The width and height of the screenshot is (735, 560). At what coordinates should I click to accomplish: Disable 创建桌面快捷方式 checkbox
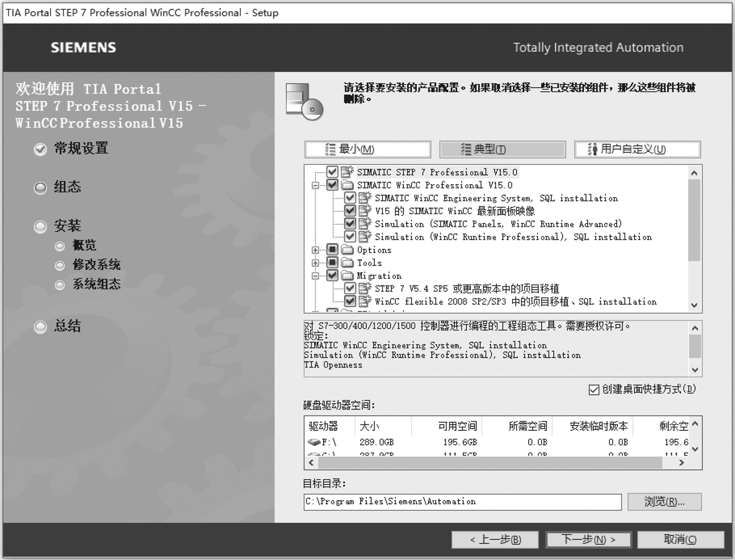[594, 389]
